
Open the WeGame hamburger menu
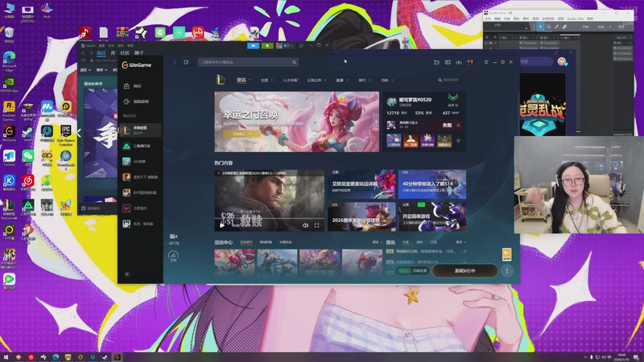point(486,62)
